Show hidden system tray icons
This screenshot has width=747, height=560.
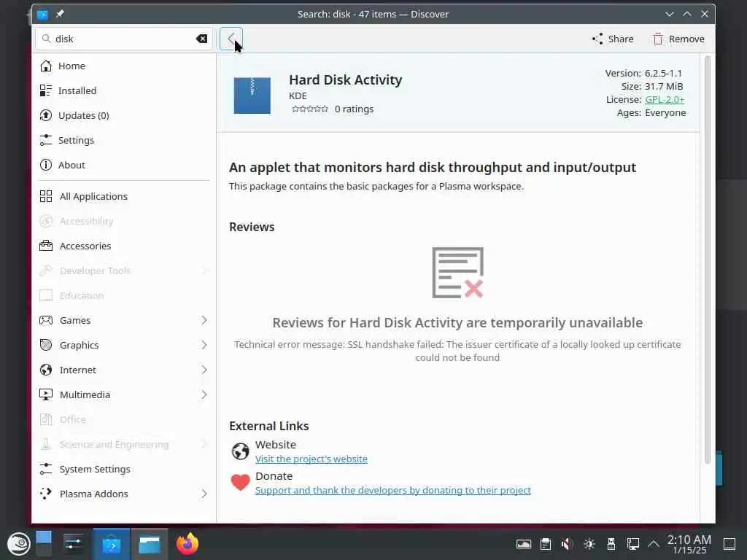click(654, 544)
